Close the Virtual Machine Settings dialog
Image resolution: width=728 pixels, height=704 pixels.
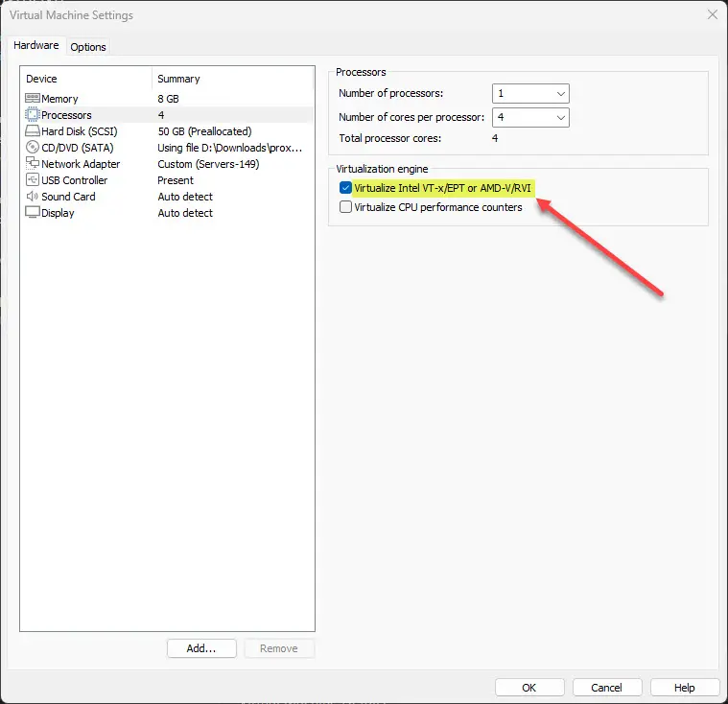click(713, 14)
